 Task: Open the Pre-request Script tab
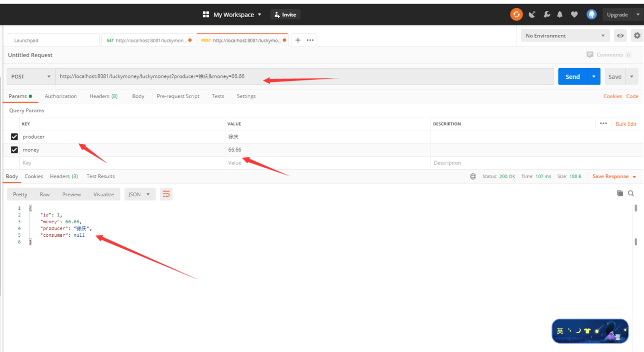coord(178,96)
